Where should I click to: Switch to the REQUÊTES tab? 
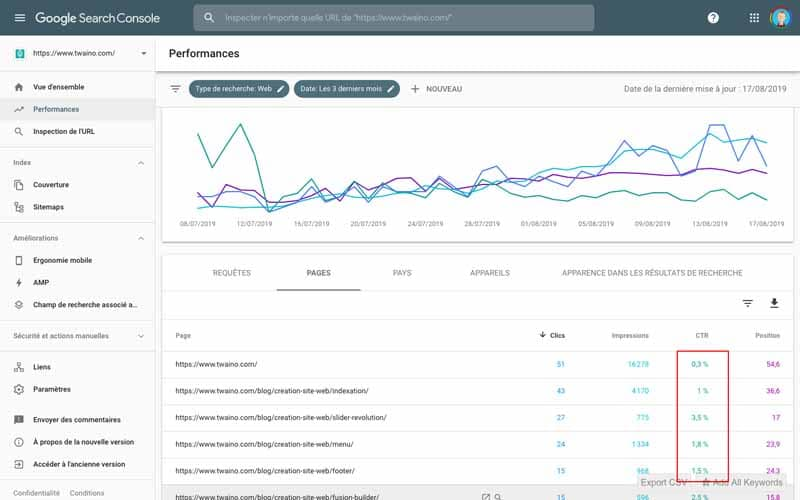[232, 273]
